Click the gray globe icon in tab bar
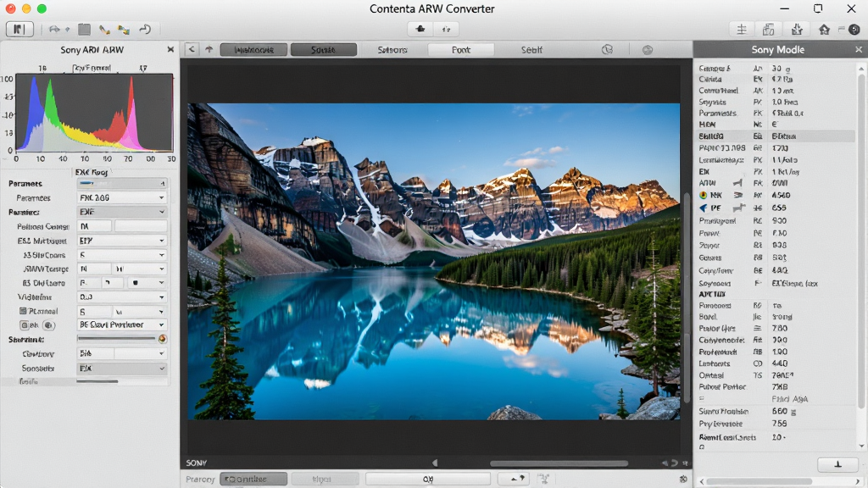Viewport: 868px width, 488px height. coord(647,50)
